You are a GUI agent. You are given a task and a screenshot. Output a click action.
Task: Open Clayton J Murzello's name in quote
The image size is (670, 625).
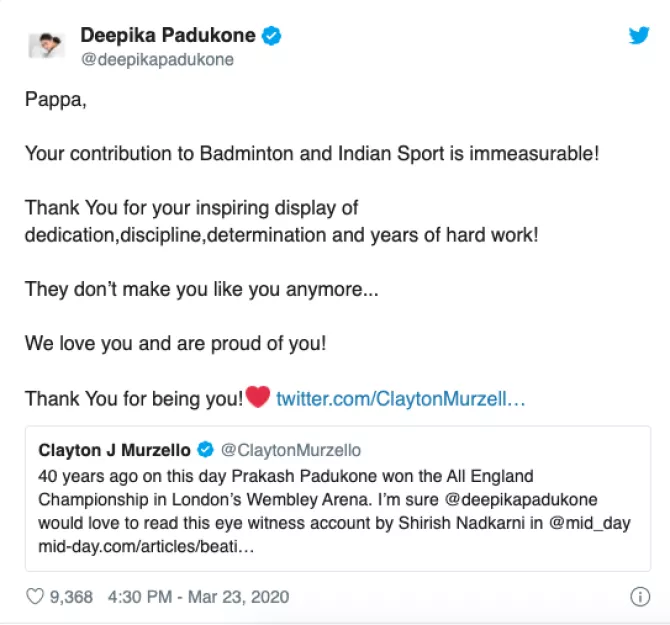tap(115, 450)
